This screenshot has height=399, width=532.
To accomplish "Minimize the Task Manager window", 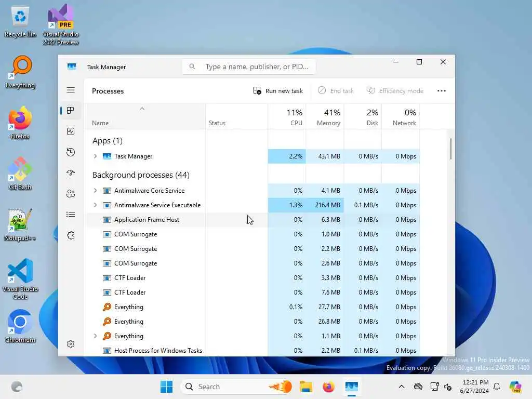I will tap(395, 62).
